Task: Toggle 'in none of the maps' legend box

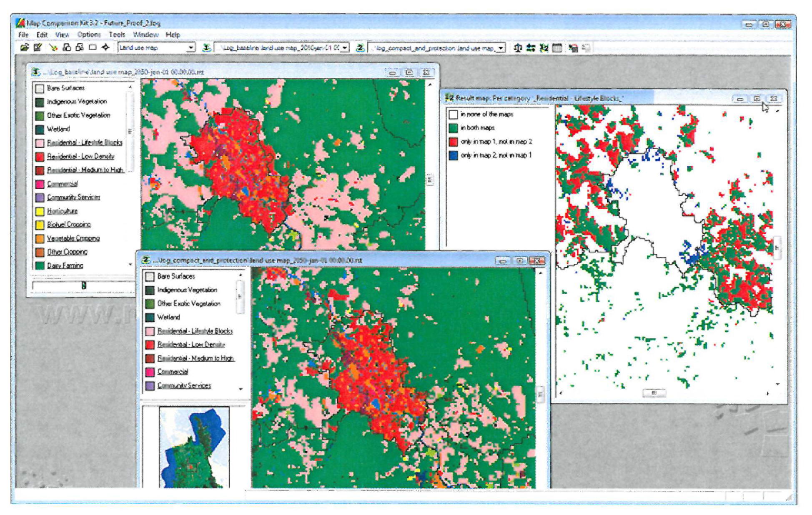Action: point(454,115)
